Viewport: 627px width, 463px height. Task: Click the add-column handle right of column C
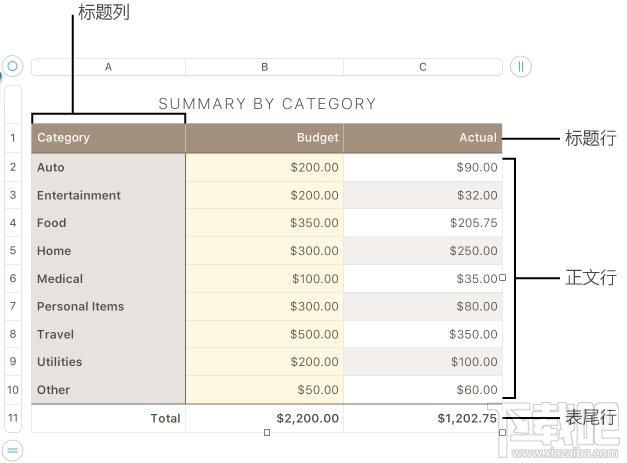click(520, 67)
